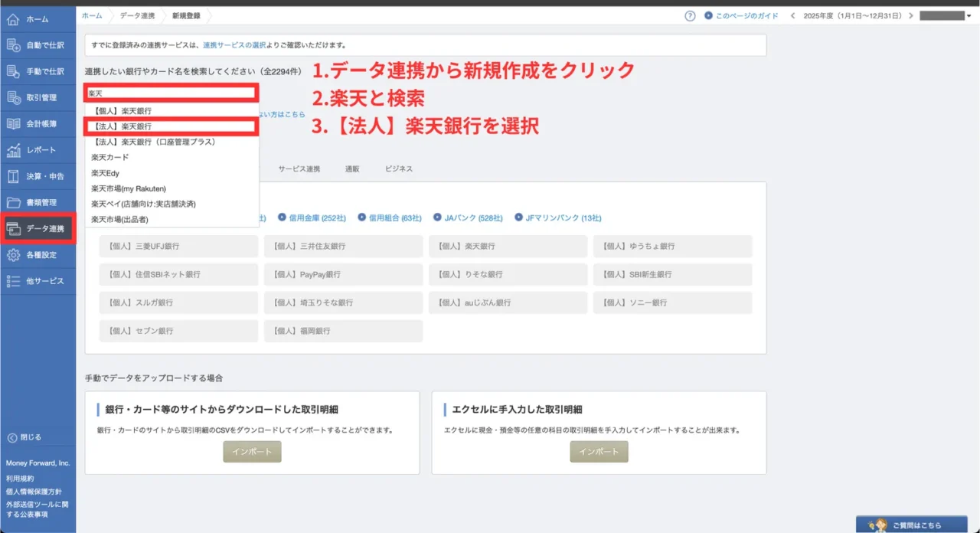The image size is (980, 533).
Task: Open the レポート chart icon
Action: [x=13, y=150]
